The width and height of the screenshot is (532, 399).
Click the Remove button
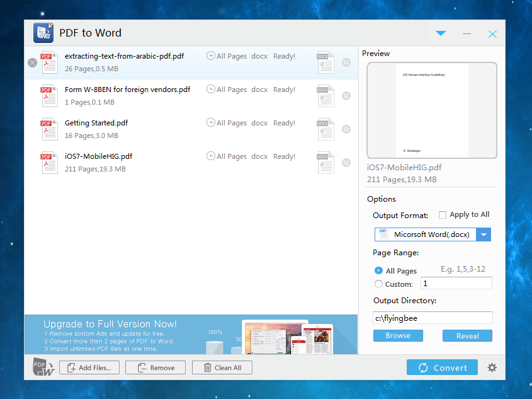point(156,367)
